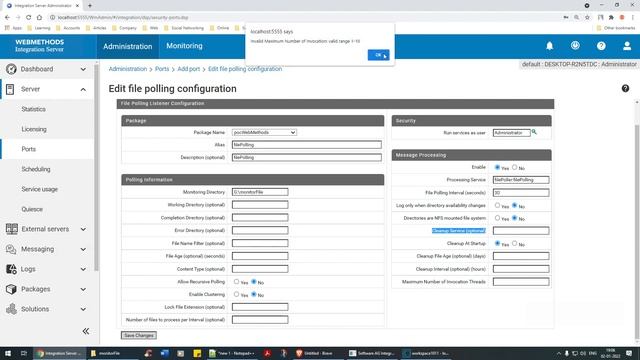This screenshot has height=360, width=640.
Task: Set Enable Clustering to No
Action: [253, 294]
